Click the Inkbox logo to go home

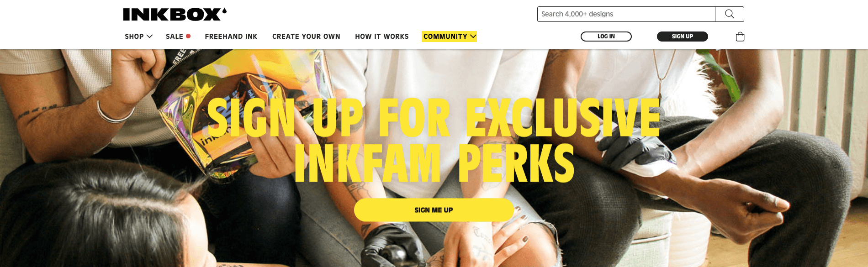[x=175, y=15]
